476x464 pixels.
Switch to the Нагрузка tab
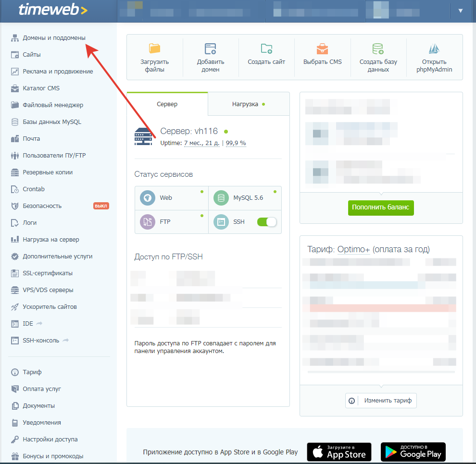pos(249,104)
